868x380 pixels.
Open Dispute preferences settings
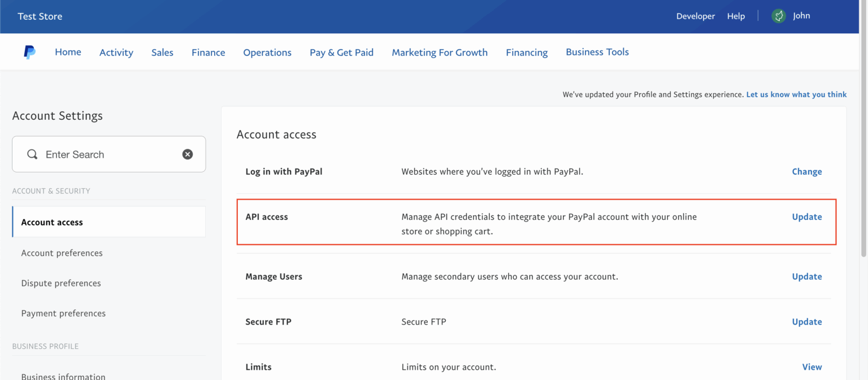coord(61,283)
